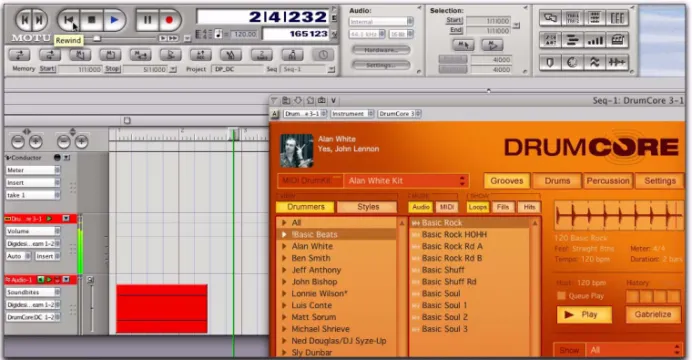Image resolution: width=692 pixels, height=360 pixels.
Task: Click the groove waveform preview
Action: [618, 216]
